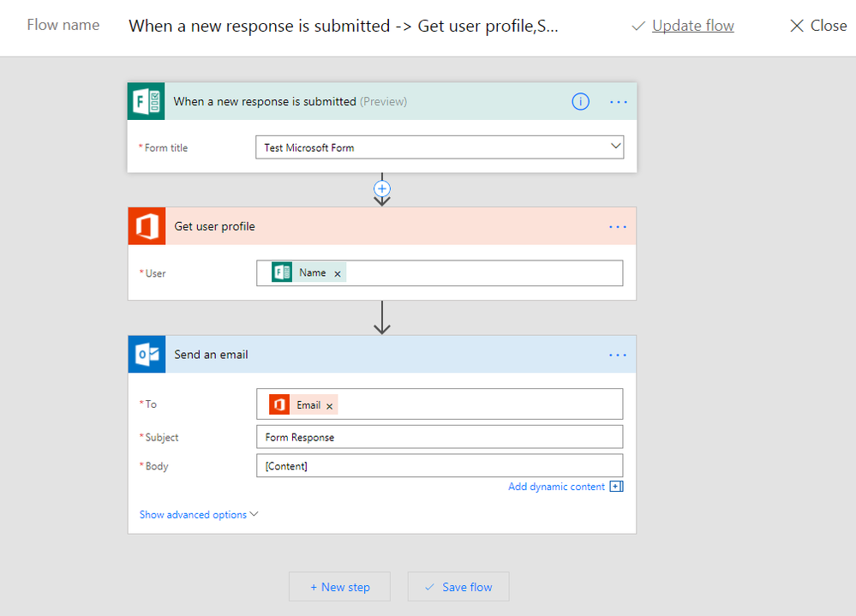Expand Show advanced options
Image resolution: width=856 pixels, height=616 pixels.
199,515
